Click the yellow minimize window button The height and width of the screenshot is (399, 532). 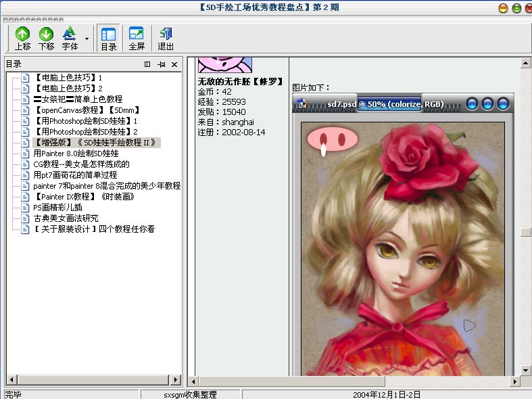503,8
